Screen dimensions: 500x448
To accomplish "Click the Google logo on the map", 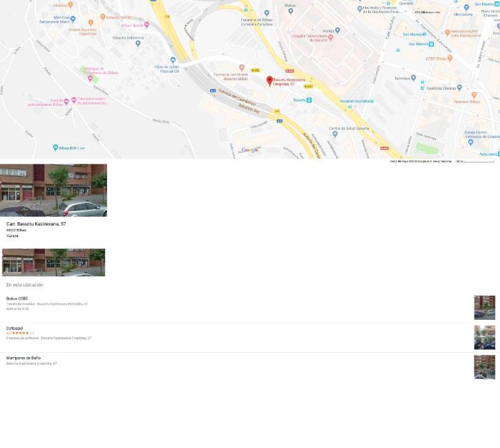I will (x=250, y=150).
